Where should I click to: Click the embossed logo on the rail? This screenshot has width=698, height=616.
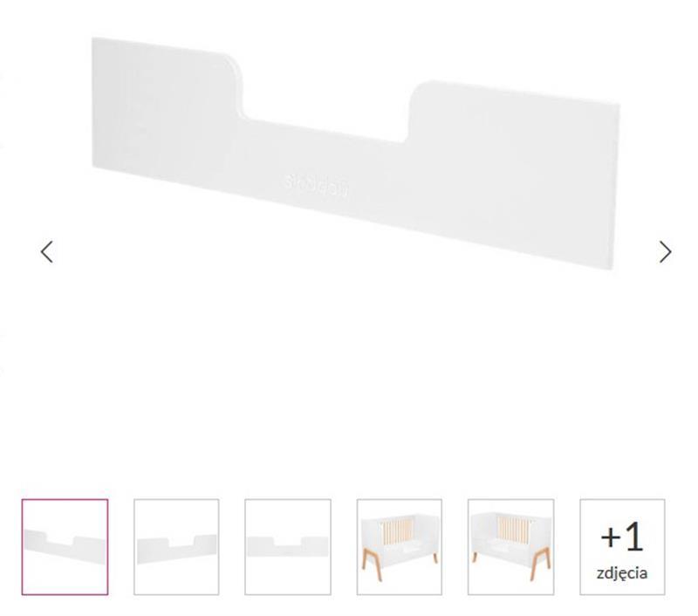(317, 183)
